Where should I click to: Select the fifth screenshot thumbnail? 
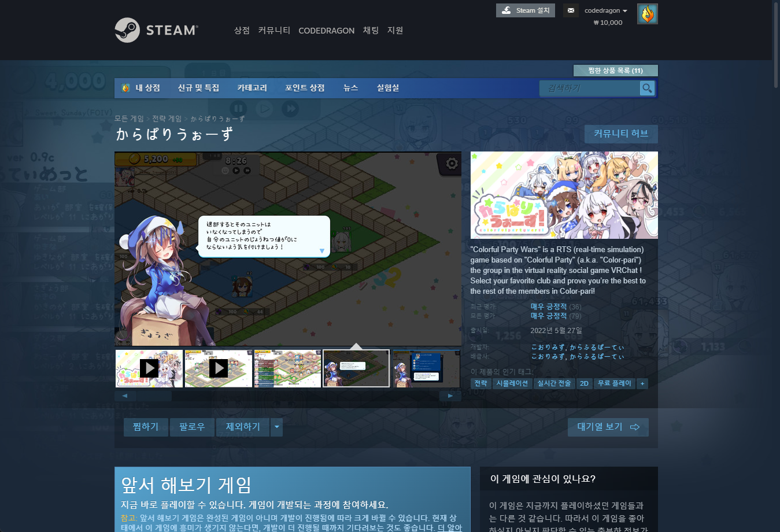(426, 368)
